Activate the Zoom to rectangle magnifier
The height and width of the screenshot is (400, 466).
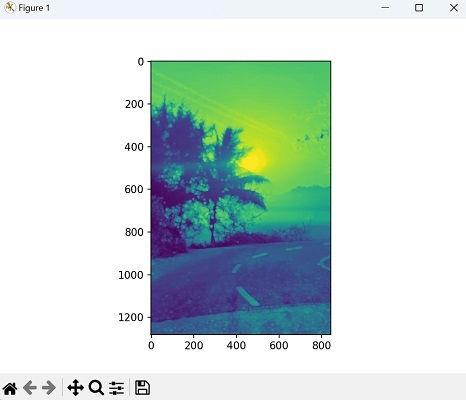pos(96,388)
